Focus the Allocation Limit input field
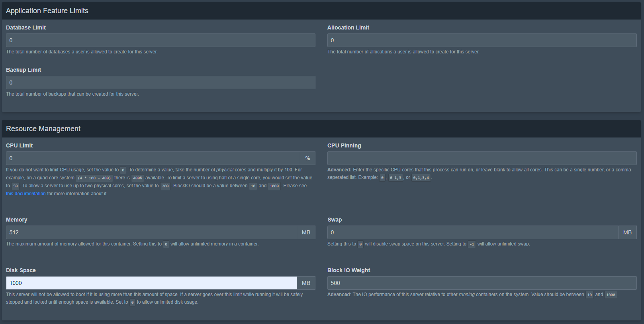Viewport: 644px width, 324px height. [482, 40]
